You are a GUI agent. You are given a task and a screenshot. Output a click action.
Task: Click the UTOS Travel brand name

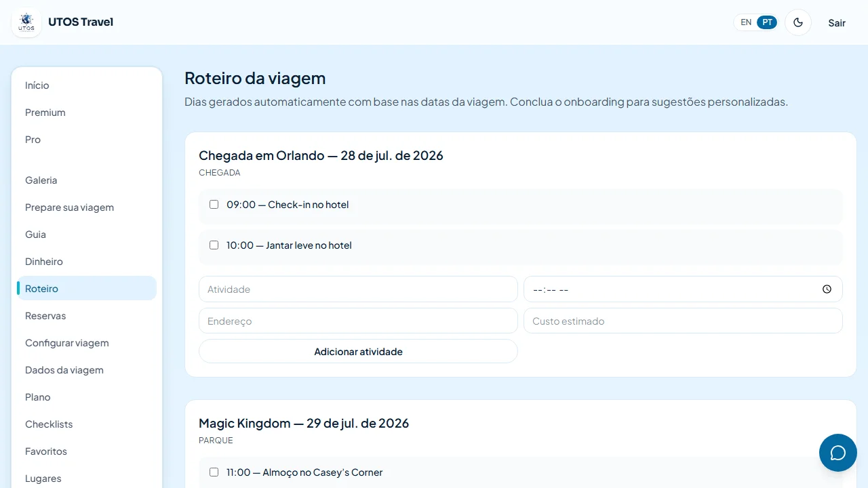(x=81, y=22)
